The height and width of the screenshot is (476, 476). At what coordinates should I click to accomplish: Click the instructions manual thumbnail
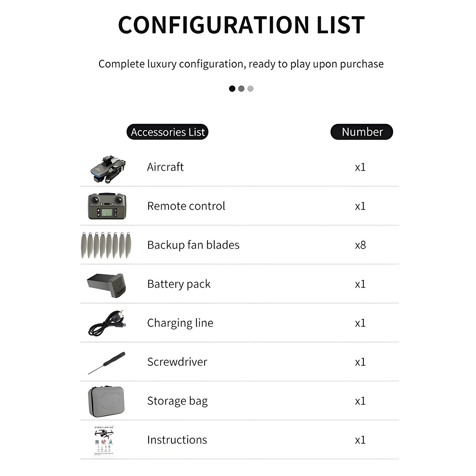pyautogui.click(x=104, y=440)
